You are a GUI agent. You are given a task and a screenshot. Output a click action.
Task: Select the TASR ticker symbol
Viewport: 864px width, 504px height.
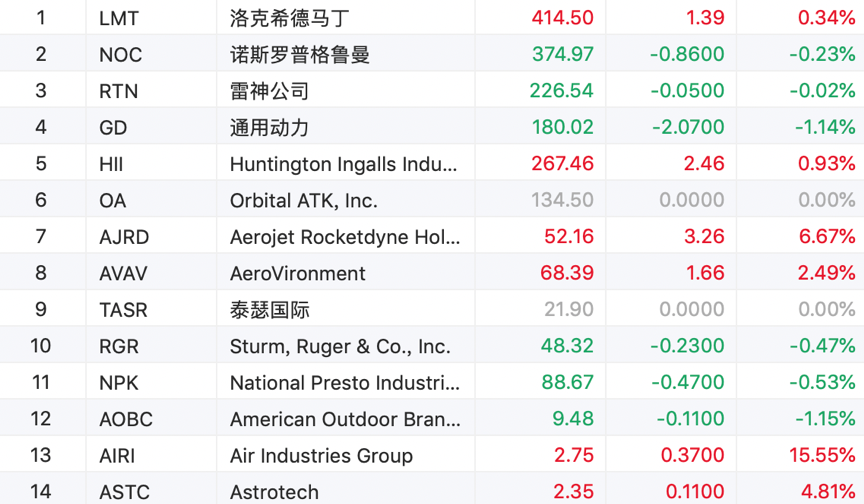click(124, 310)
